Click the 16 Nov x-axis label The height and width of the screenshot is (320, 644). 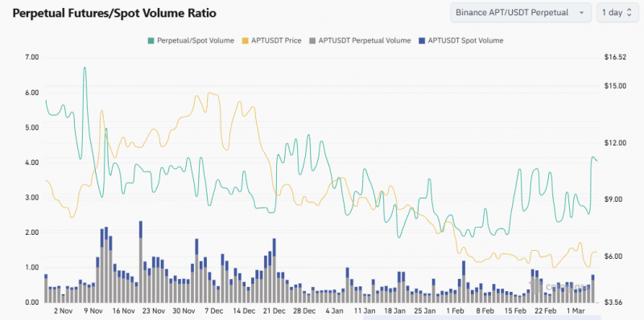click(x=124, y=311)
